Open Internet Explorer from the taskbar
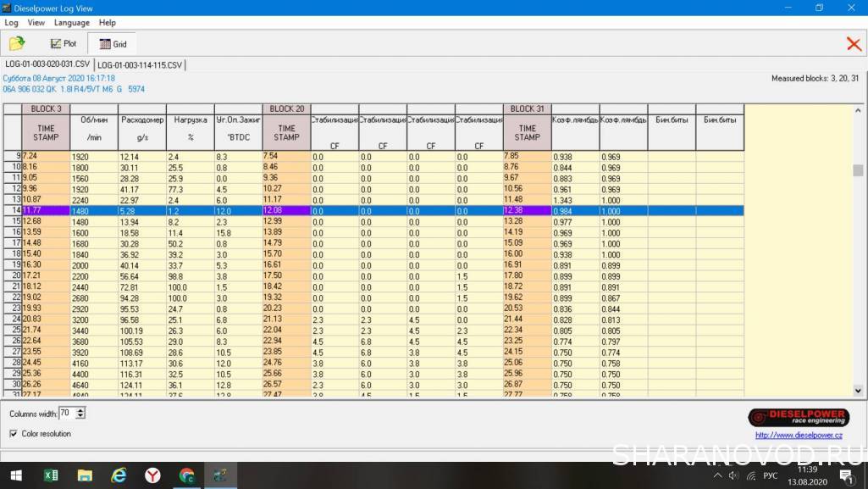Image resolution: width=868 pixels, height=489 pixels. pyautogui.click(x=119, y=475)
